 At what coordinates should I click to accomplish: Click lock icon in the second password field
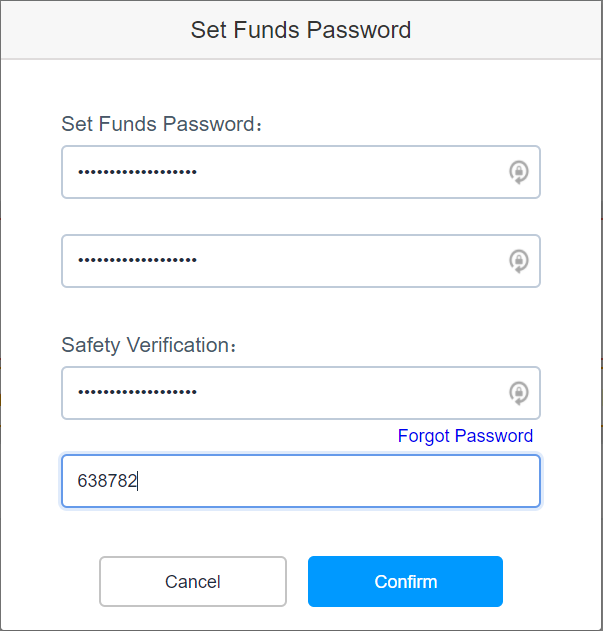point(518,261)
